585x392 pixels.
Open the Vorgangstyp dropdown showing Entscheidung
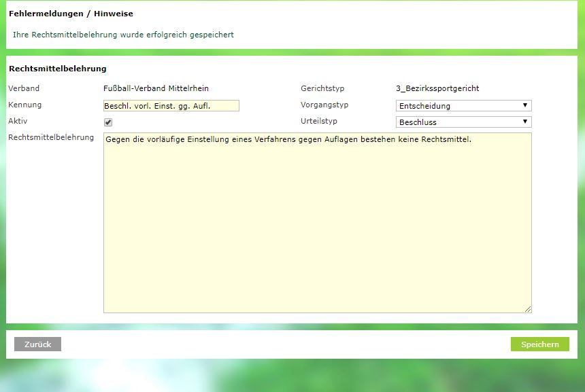(463, 106)
